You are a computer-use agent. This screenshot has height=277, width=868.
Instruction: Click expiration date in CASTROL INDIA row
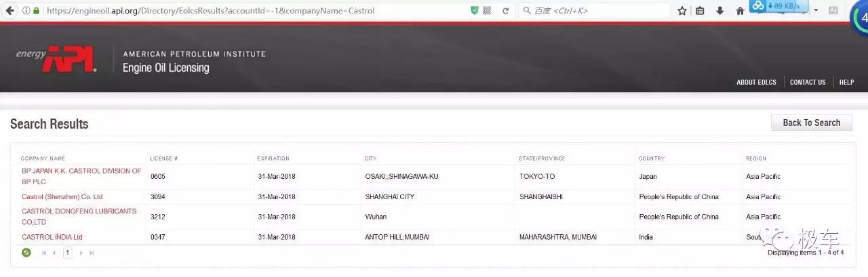coord(276,237)
